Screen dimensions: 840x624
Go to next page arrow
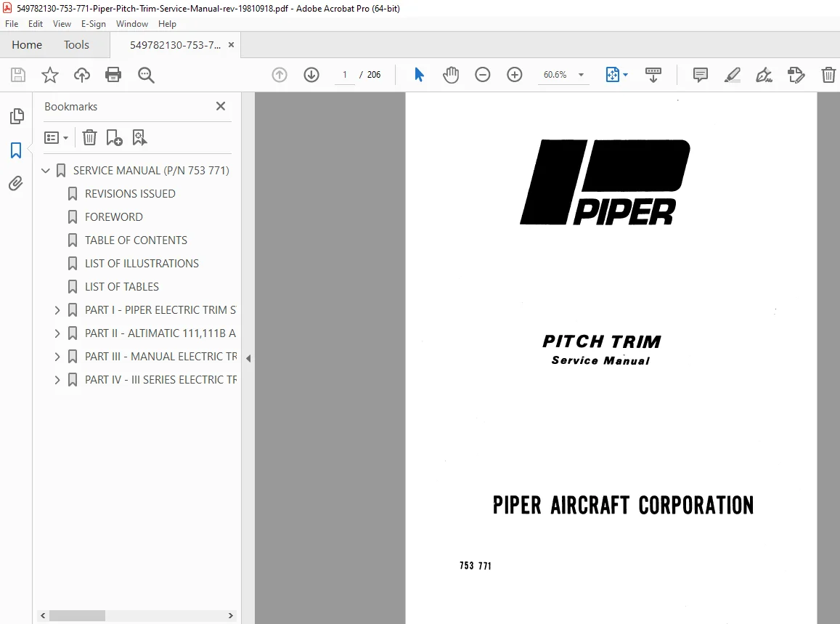pos(311,75)
